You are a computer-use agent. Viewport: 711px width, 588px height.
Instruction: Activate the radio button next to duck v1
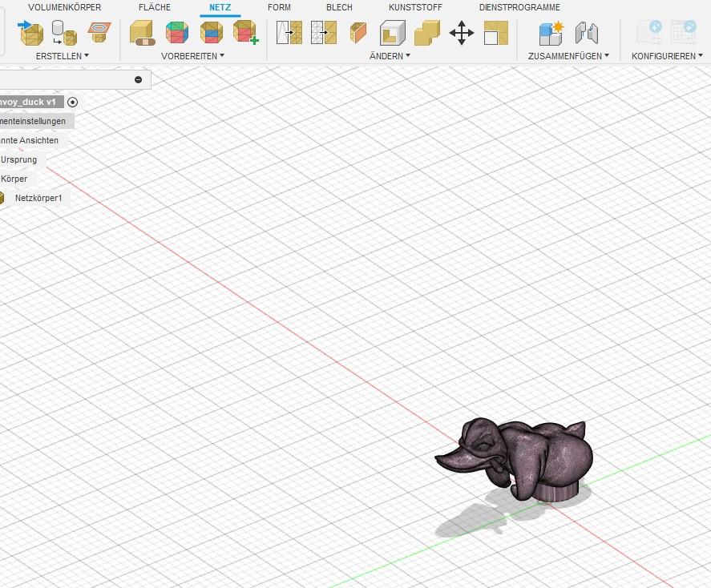click(x=73, y=103)
